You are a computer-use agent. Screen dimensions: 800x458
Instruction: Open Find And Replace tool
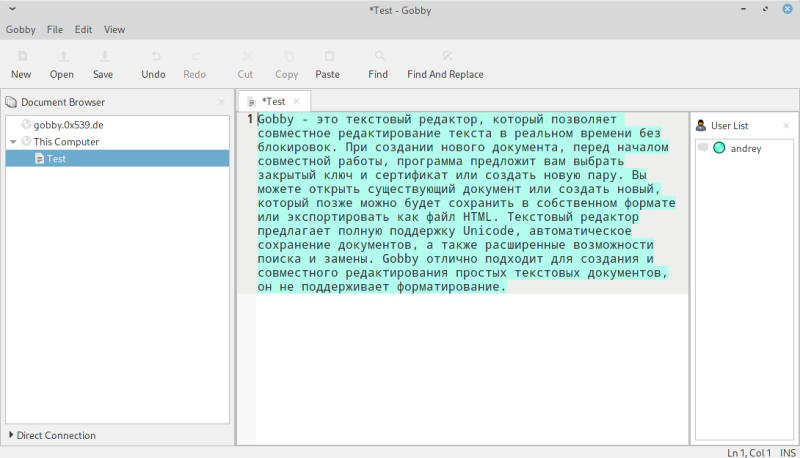pos(446,57)
